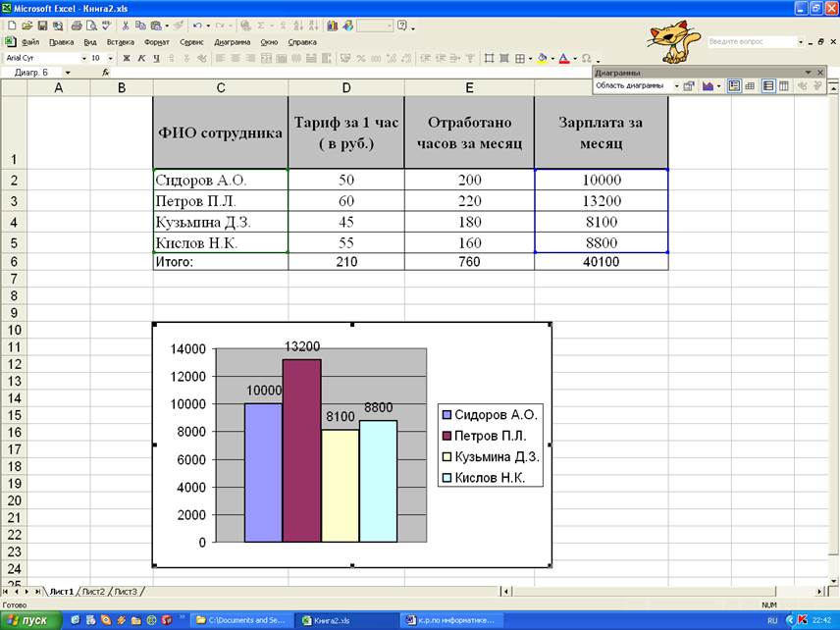Toggle the chart Data Table button
Viewport: 840px width, 630px height.
[751, 86]
